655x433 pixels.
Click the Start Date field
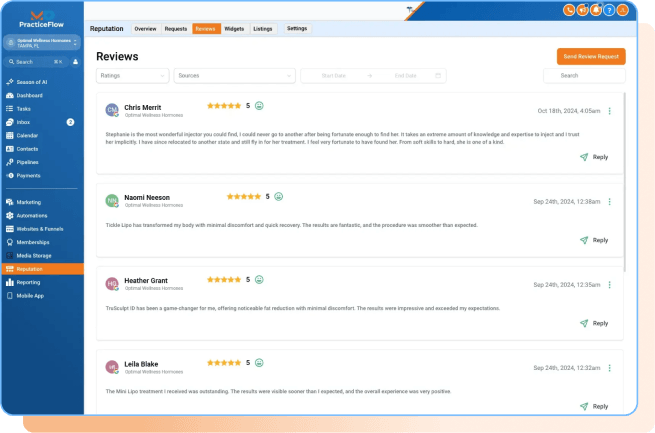pyautogui.click(x=335, y=75)
